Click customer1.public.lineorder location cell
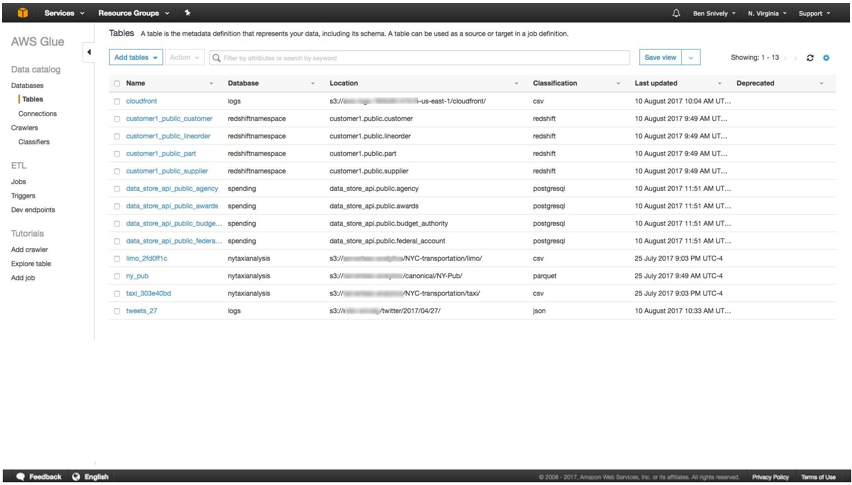This screenshot has width=852, height=485. tap(370, 136)
